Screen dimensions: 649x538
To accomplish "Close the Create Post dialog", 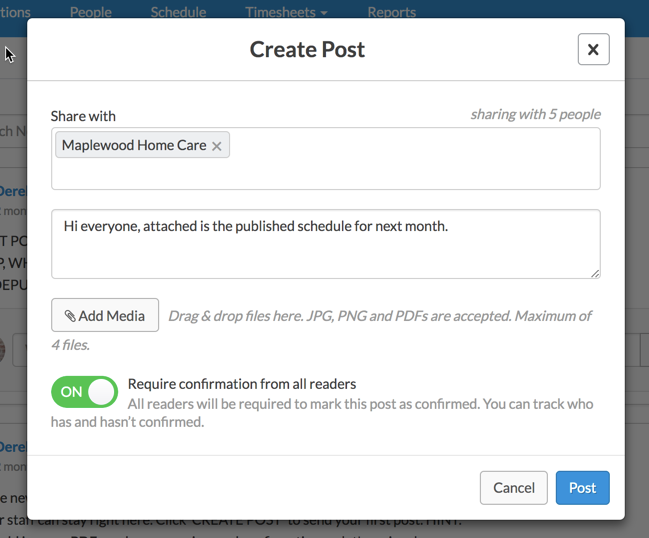I will click(593, 49).
